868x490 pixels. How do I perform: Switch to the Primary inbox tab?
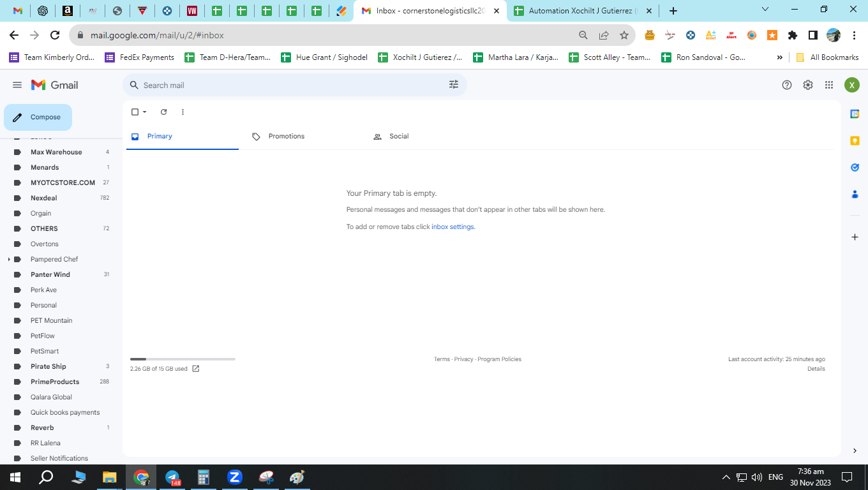click(183, 137)
